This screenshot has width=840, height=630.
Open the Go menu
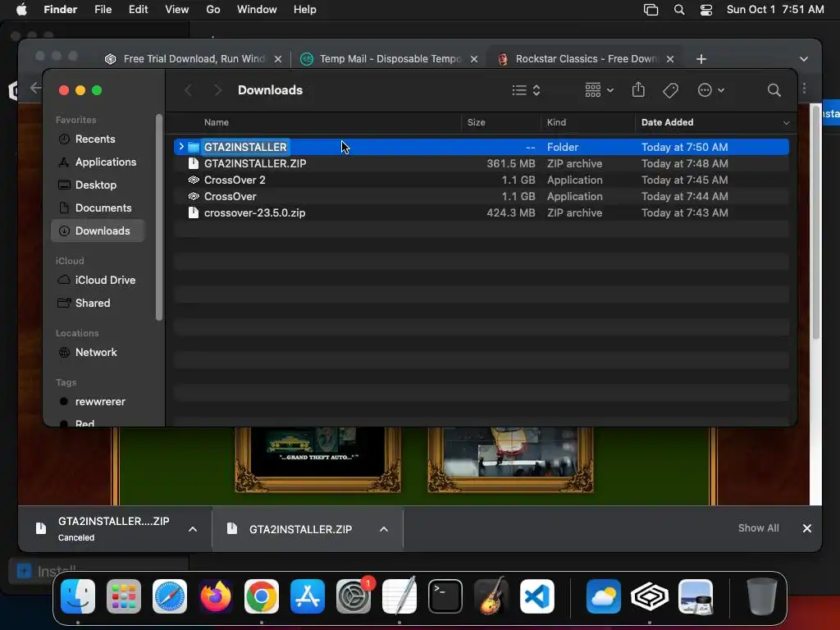[x=212, y=10]
